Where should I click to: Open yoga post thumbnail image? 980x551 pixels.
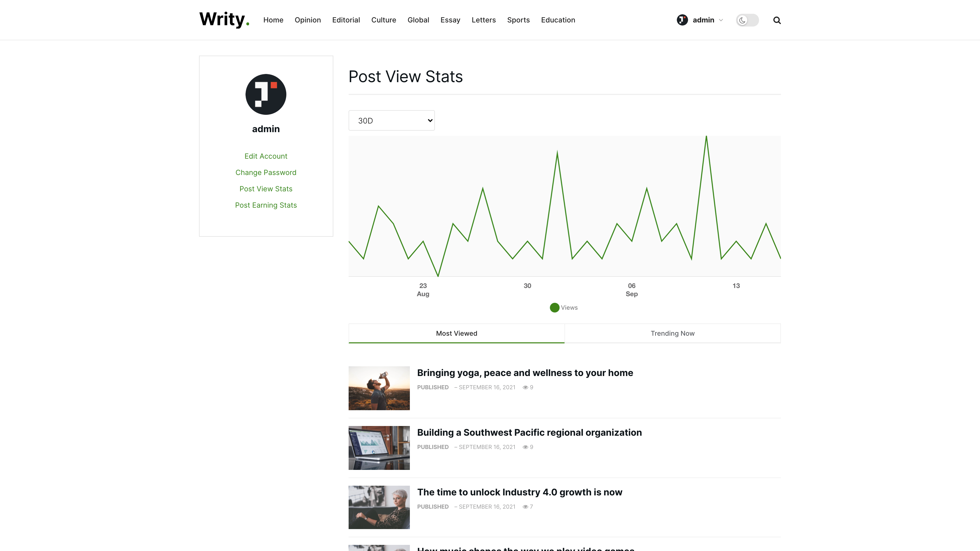click(x=379, y=388)
